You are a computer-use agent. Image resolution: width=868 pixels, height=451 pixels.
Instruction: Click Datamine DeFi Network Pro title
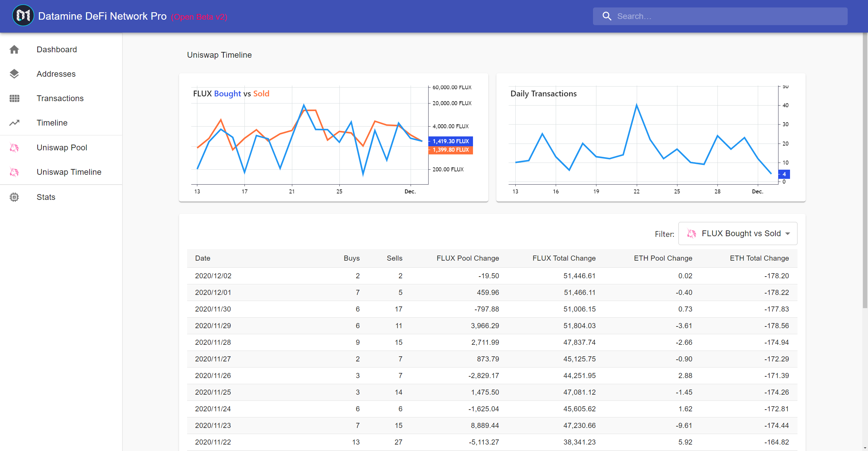click(x=102, y=16)
